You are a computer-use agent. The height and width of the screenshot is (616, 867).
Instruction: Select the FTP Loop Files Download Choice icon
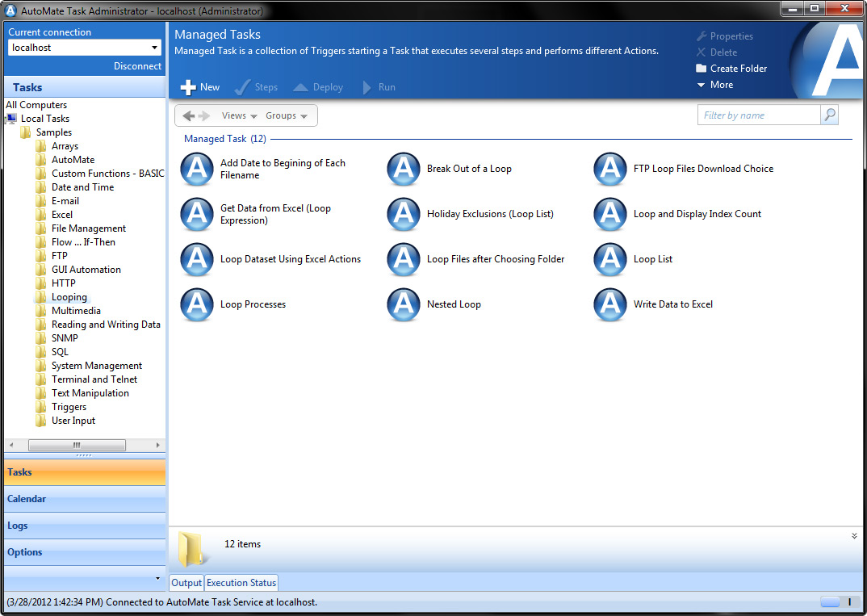click(x=610, y=170)
